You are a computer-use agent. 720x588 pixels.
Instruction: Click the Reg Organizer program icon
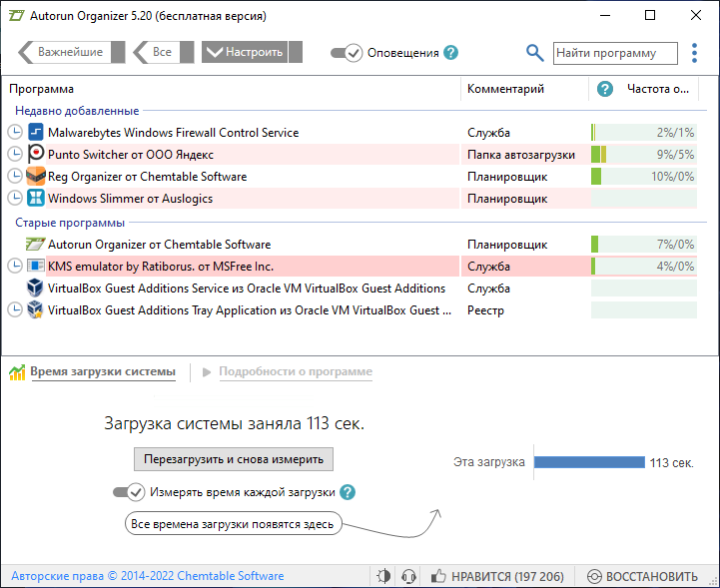point(35,177)
